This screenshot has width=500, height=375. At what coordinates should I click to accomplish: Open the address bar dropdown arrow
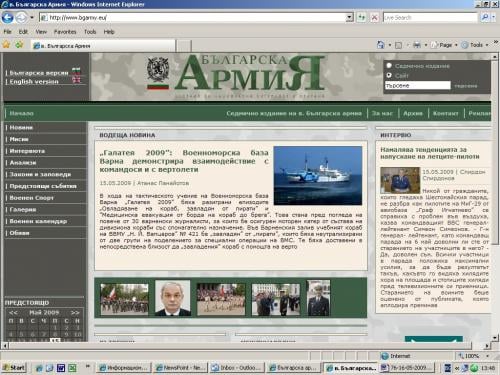(x=349, y=17)
